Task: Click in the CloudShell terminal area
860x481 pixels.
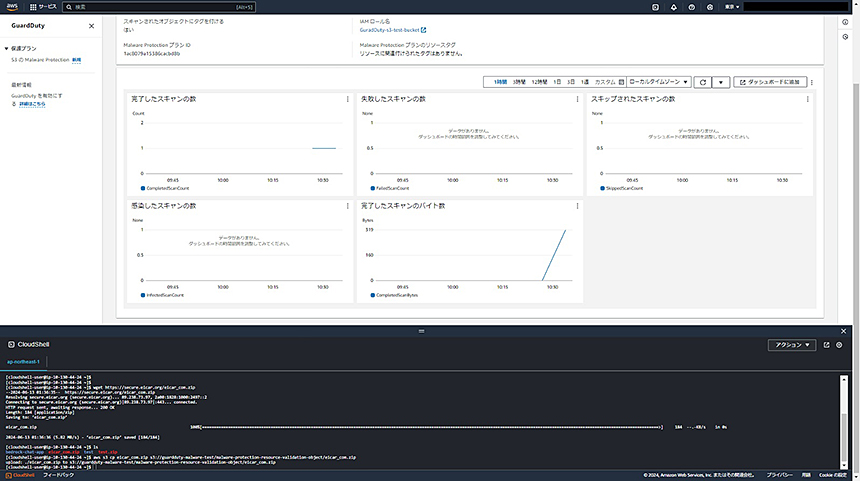Action: tap(421, 421)
